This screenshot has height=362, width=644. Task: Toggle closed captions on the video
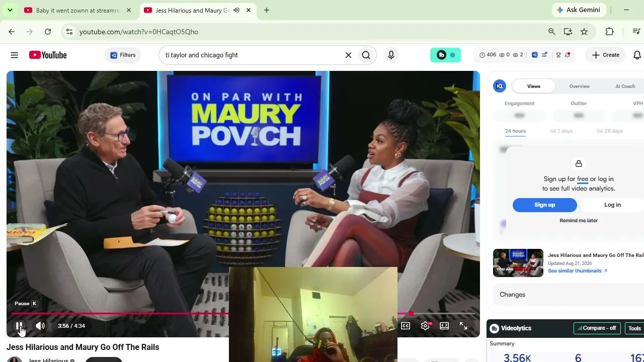406,326
